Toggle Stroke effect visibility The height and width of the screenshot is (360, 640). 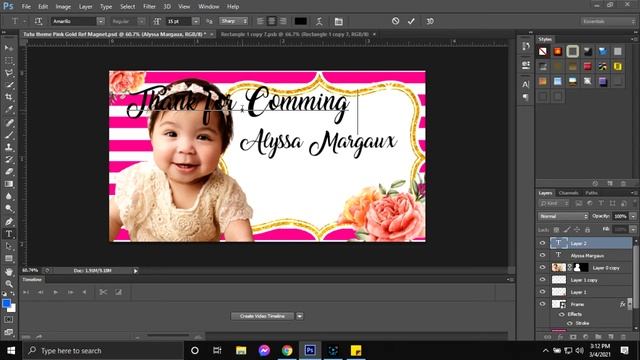pos(569,323)
